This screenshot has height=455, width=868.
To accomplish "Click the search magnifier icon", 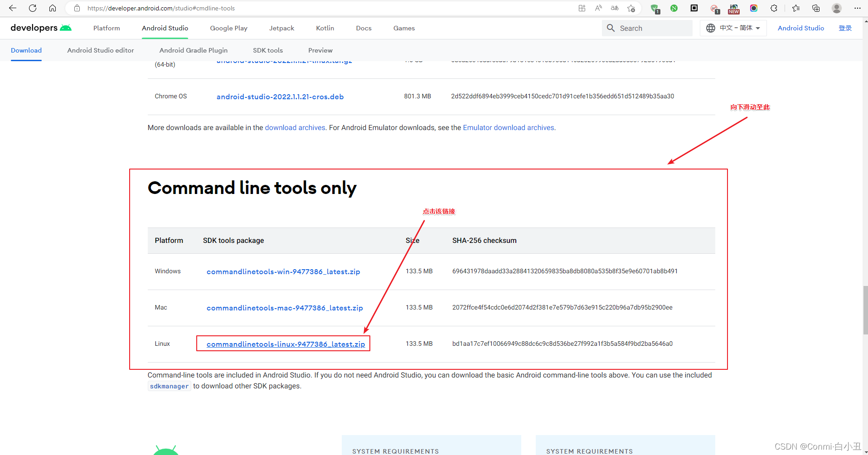I will click(611, 28).
